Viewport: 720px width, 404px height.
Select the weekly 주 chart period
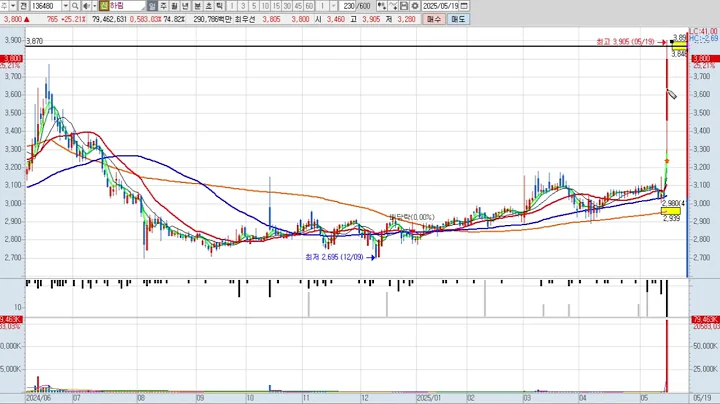[163, 6]
